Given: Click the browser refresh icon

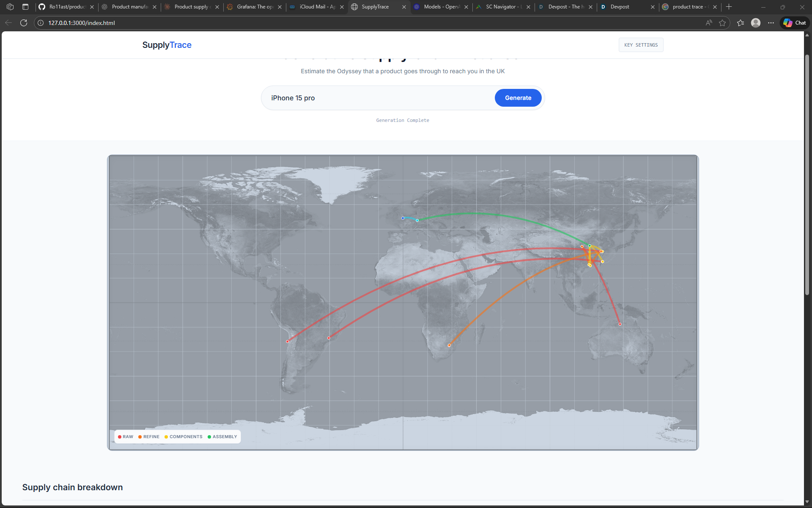Looking at the screenshot, I should (x=24, y=23).
